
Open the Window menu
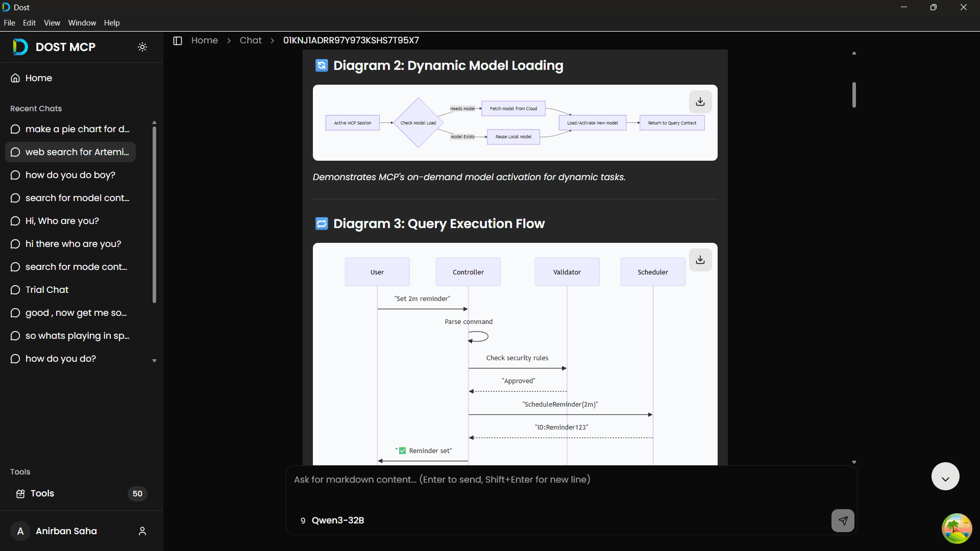point(82,23)
